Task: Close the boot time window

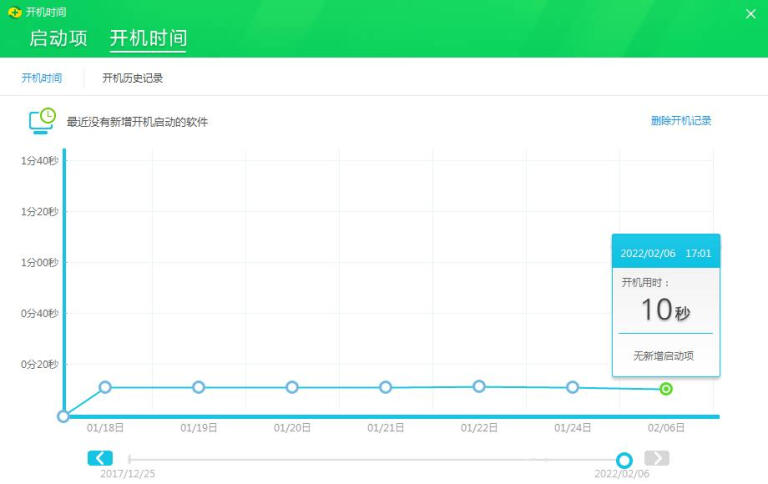Action: 751,14
